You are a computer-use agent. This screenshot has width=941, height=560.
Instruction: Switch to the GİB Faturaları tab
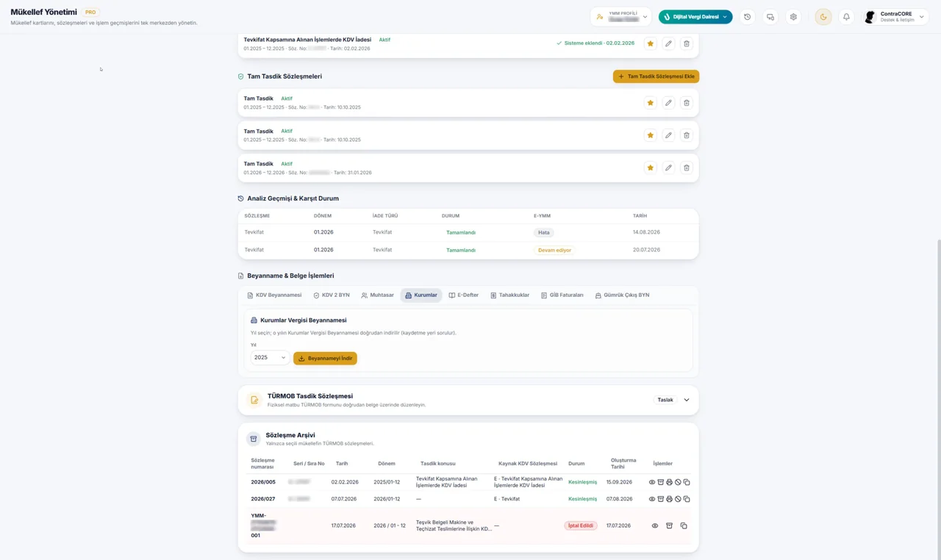[x=562, y=295]
